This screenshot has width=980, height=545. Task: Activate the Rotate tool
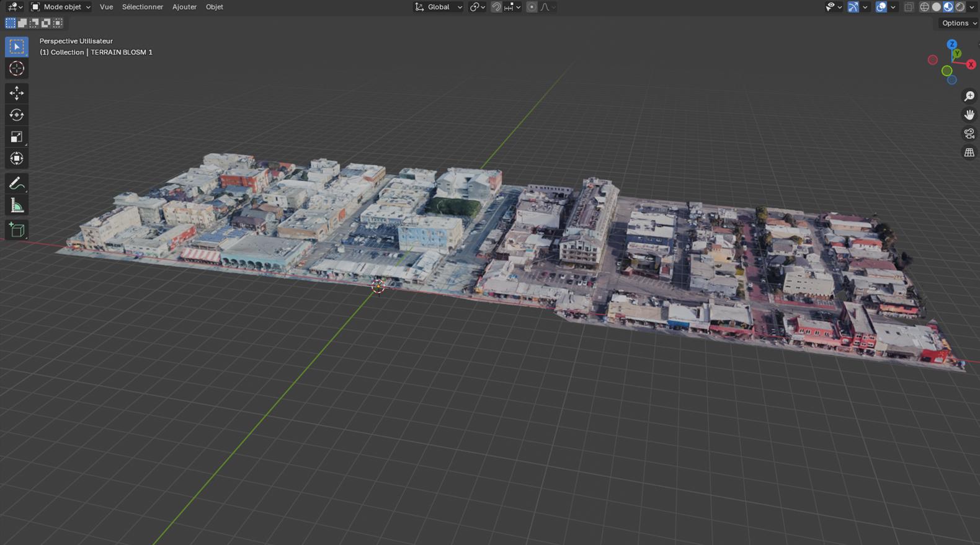17,115
